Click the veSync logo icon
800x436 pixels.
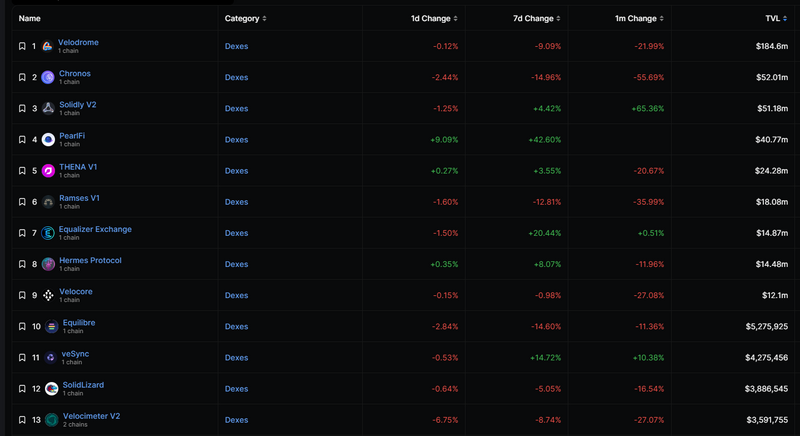[51, 357]
